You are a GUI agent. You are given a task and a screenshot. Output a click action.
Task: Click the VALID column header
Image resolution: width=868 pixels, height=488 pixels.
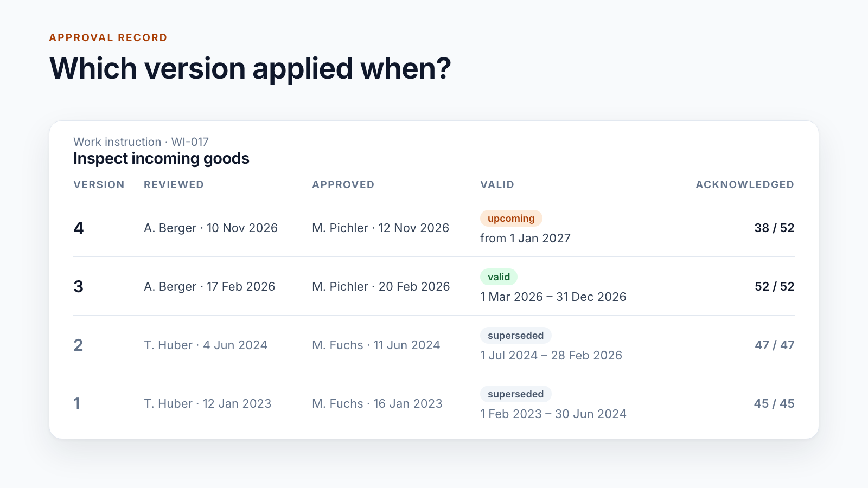click(x=497, y=184)
